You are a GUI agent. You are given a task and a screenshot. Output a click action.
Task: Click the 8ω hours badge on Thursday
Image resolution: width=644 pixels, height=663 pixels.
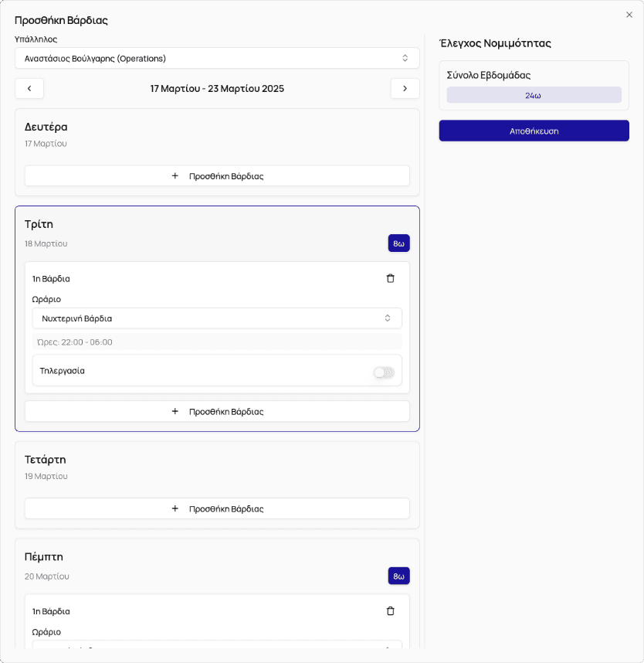pos(398,576)
